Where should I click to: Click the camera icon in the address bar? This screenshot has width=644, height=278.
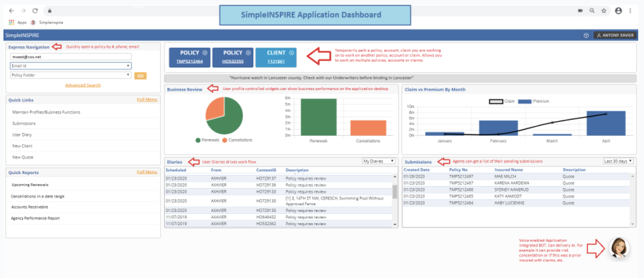581,11
